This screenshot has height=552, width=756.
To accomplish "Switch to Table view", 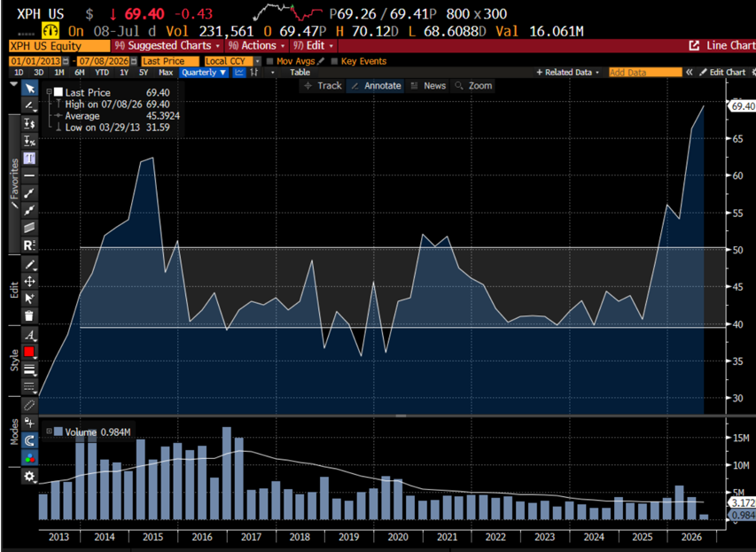I will pyautogui.click(x=300, y=73).
